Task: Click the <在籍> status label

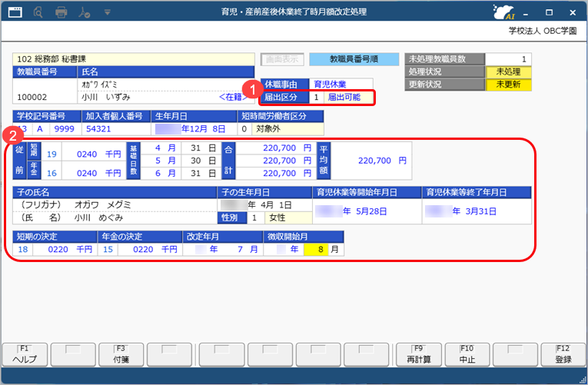Action: pyautogui.click(x=232, y=97)
